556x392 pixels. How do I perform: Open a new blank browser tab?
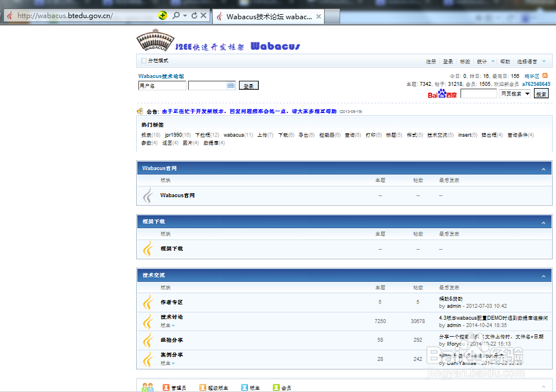coord(332,16)
